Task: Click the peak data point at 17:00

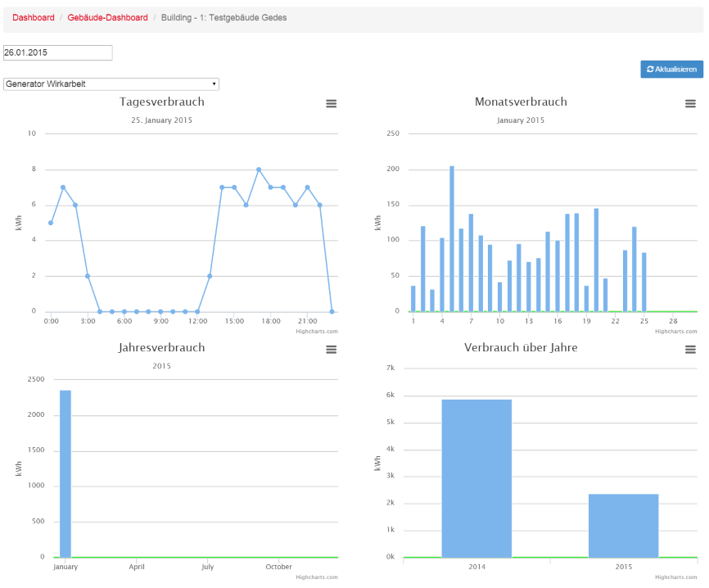Action: [259, 170]
